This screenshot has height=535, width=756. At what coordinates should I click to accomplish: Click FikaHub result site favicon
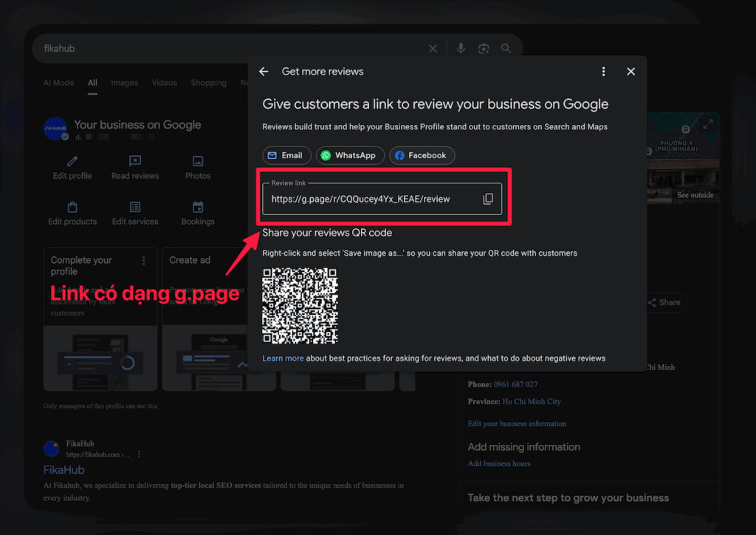click(x=52, y=449)
